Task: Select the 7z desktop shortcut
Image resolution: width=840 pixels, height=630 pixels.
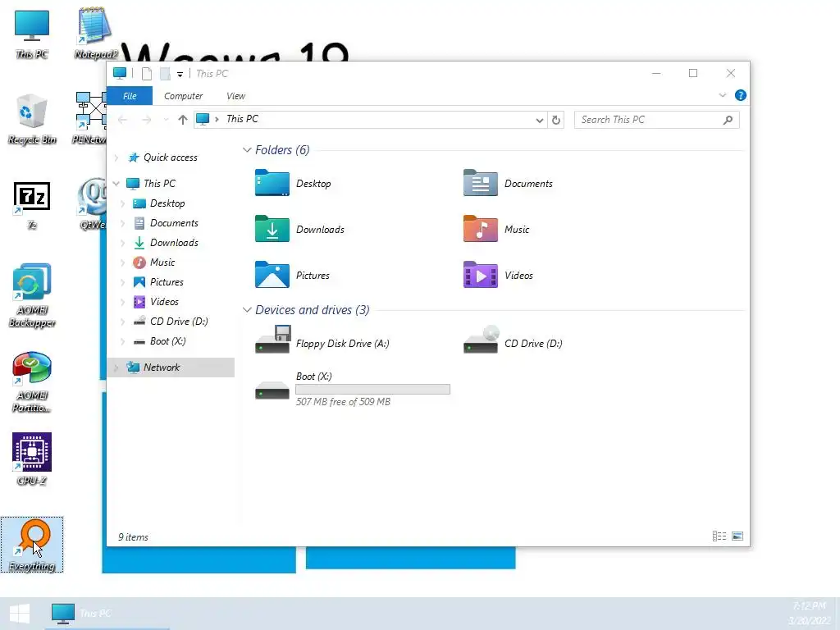Action: pos(32,205)
